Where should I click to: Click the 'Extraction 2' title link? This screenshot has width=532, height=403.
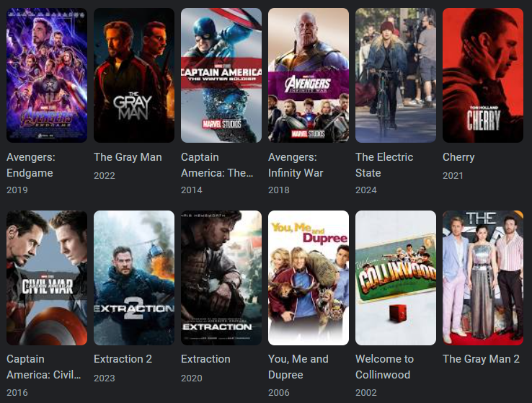(x=123, y=359)
